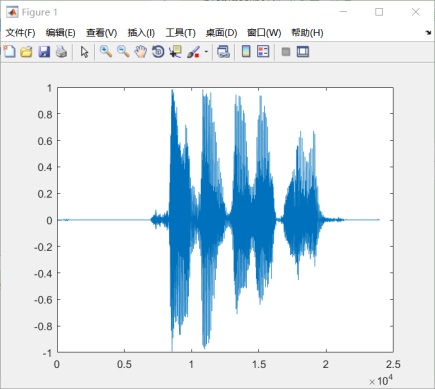This screenshot has width=435, height=389.
Task: Click the New Figure toolbar icon
Action: tap(9, 52)
